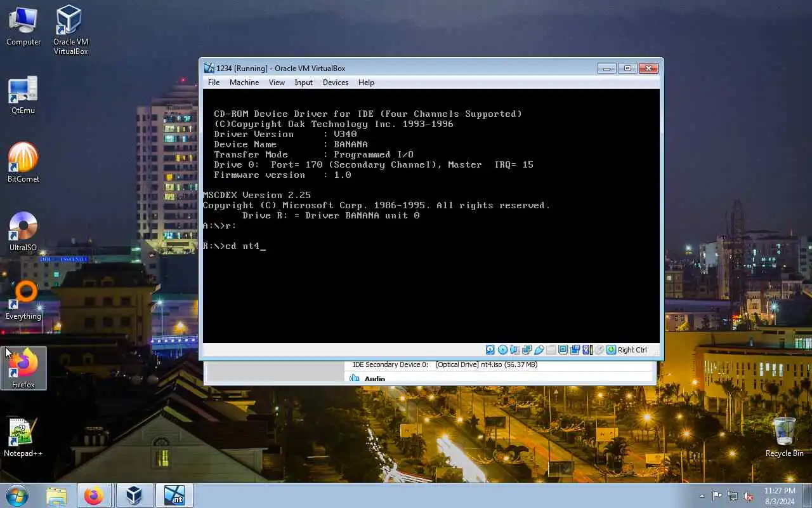The width and height of the screenshot is (812, 508).
Task: Open hard disk activity indicator in VirtualBox status bar
Action: click(x=490, y=350)
